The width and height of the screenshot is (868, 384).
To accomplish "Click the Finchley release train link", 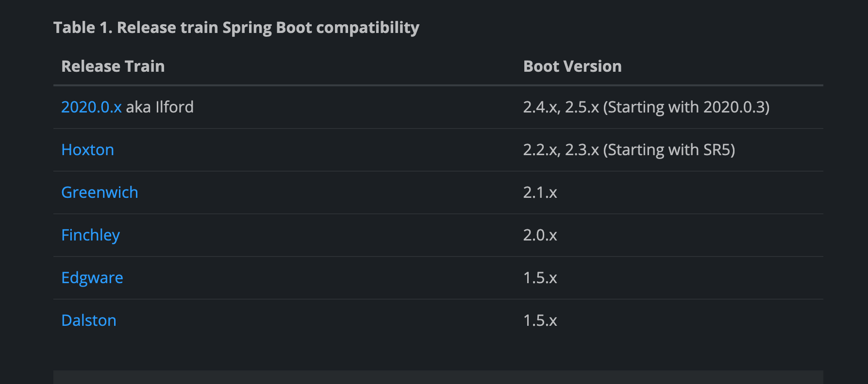I will point(90,235).
